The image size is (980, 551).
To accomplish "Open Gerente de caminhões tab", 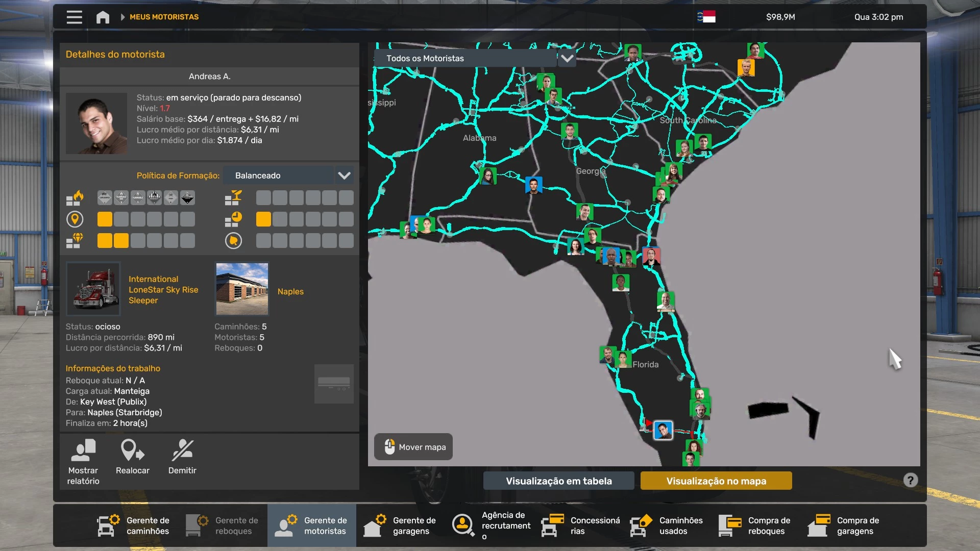I will [x=134, y=525].
